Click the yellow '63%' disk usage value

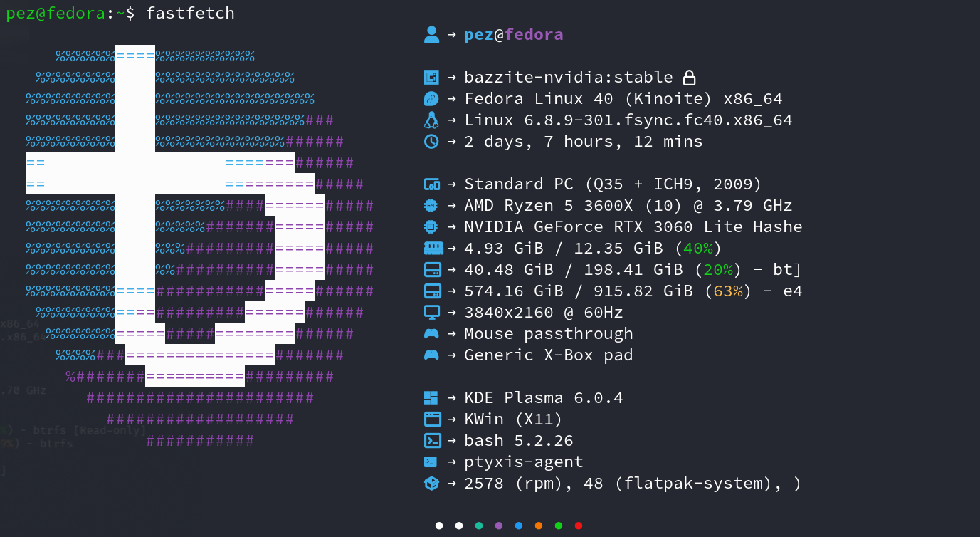tap(728, 291)
